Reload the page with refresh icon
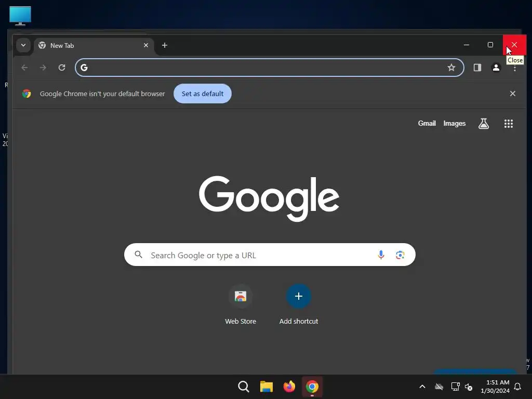This screenshot has height=399, width=532. pyautogui.click(x=62, y=68)
